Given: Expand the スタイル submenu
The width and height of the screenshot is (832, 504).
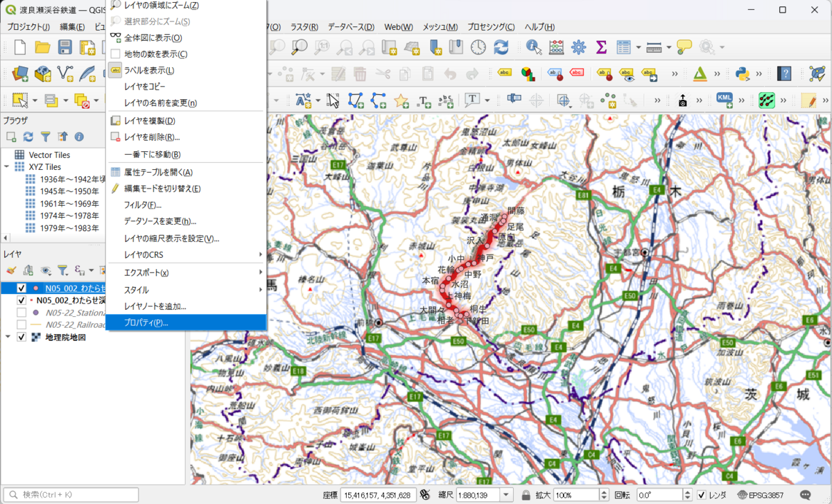Looking at the screenshot, I should point(185,289).
